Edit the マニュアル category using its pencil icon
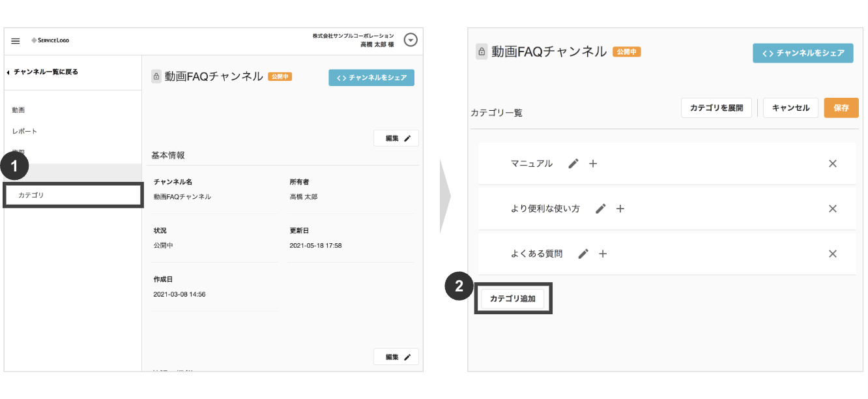868x399 pixels. pos(573,164)
